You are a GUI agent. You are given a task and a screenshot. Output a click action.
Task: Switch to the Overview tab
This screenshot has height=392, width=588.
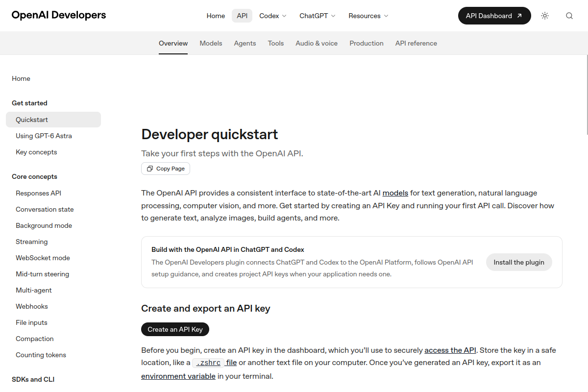coord(173,43)
